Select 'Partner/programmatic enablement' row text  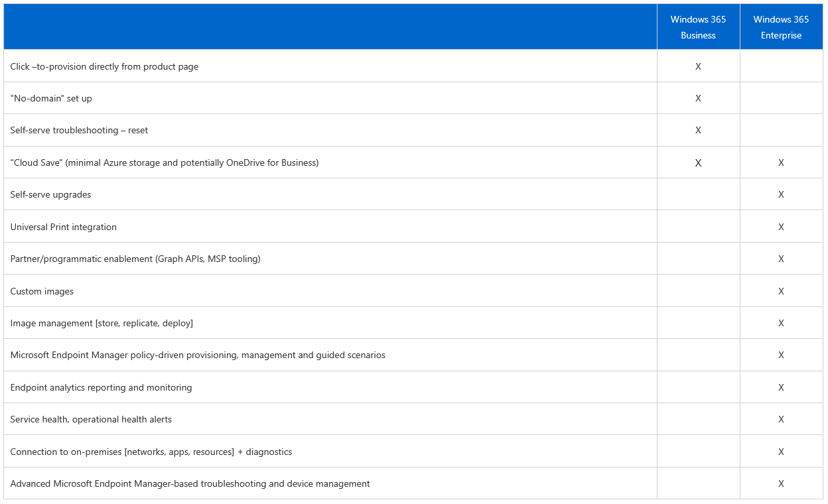click(135, 259)
